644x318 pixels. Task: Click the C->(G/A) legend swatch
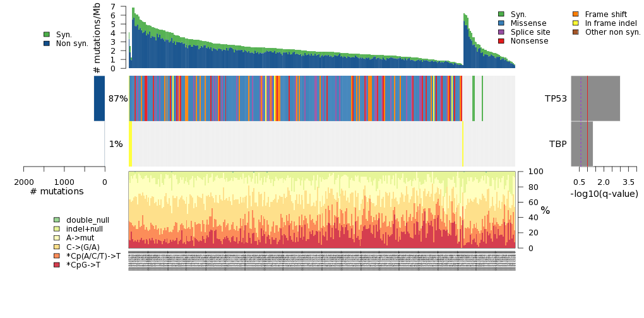point(57,247)
